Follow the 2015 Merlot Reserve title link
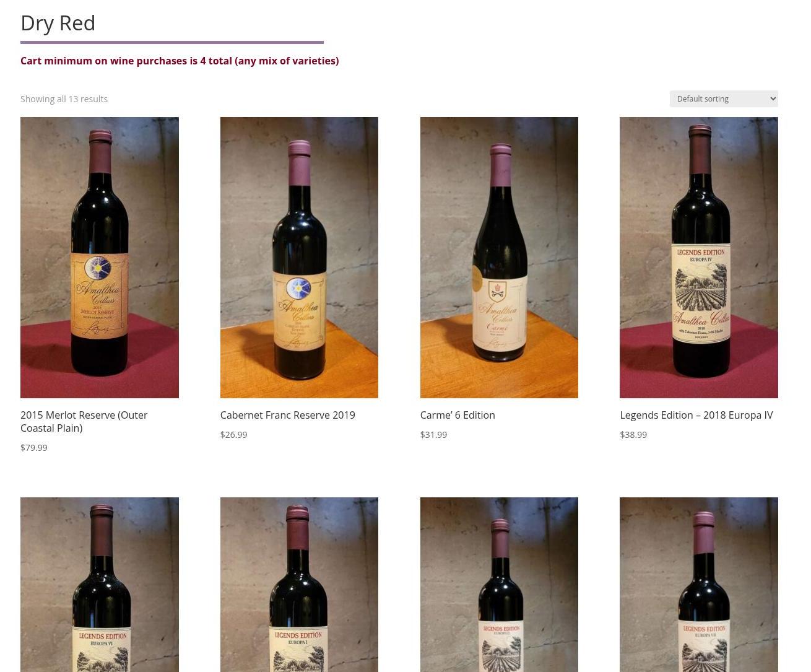Viewport: 811px width, 672px height. click(84, 421)
